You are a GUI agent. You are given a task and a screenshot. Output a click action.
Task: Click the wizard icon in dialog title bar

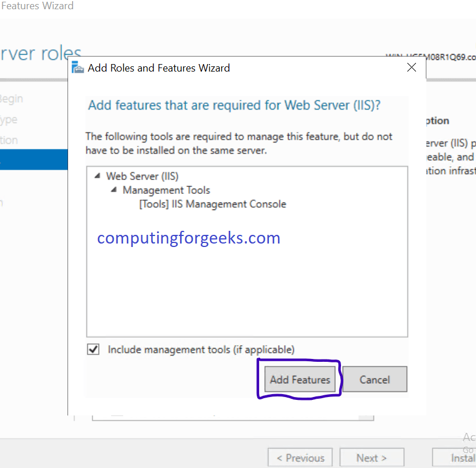(x=78, y=68)
